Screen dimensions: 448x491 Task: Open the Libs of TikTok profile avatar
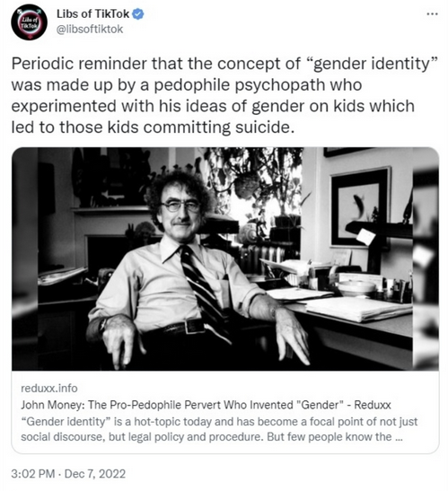pos(29,22)
